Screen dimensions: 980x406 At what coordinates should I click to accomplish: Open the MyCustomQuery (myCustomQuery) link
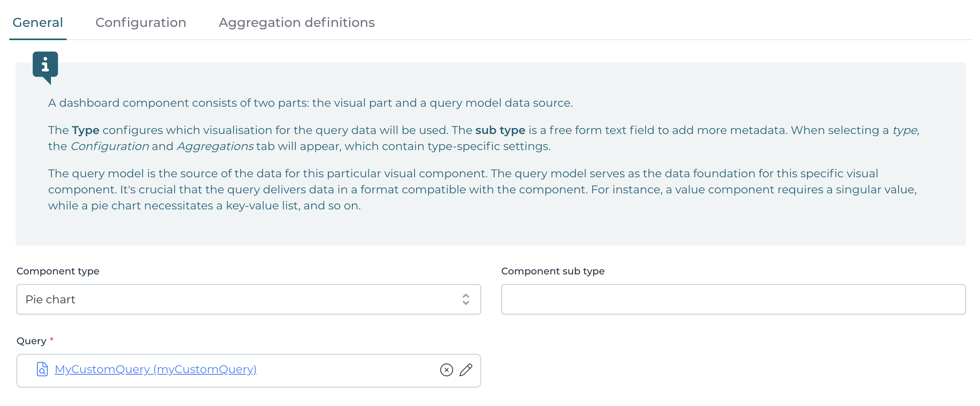156,369
